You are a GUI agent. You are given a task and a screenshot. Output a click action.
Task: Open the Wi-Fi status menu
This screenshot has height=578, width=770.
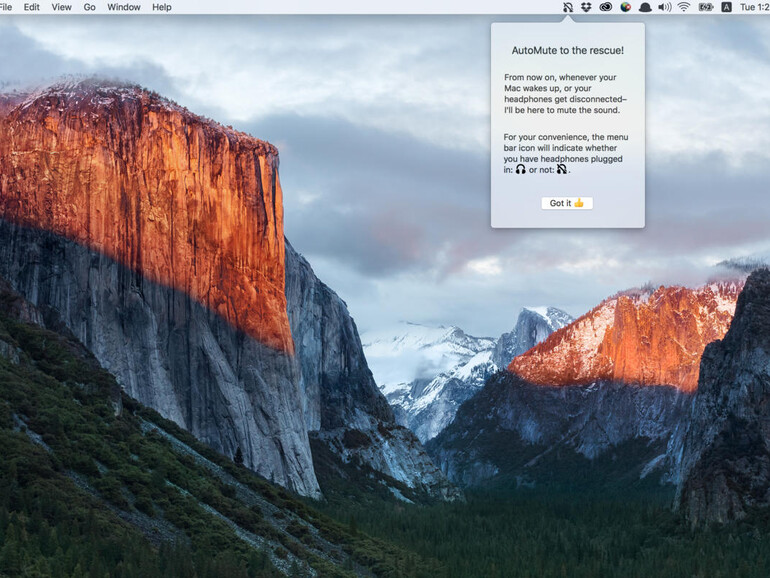[684, 7]
